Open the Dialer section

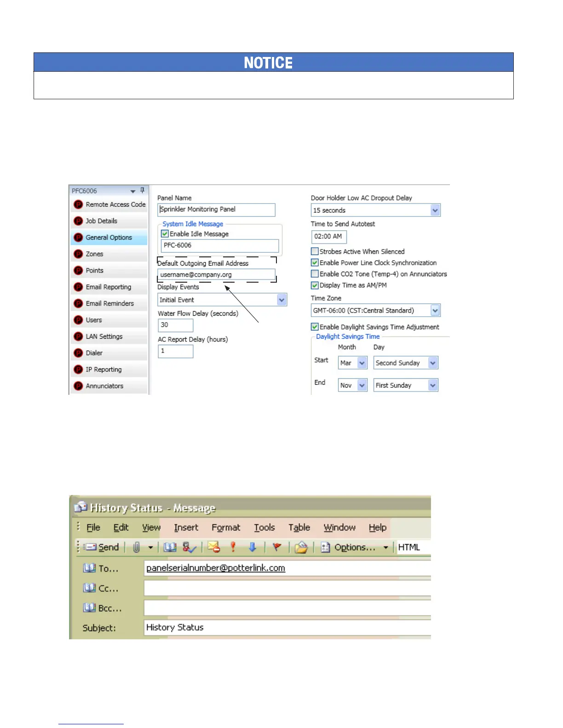(109, 353)
